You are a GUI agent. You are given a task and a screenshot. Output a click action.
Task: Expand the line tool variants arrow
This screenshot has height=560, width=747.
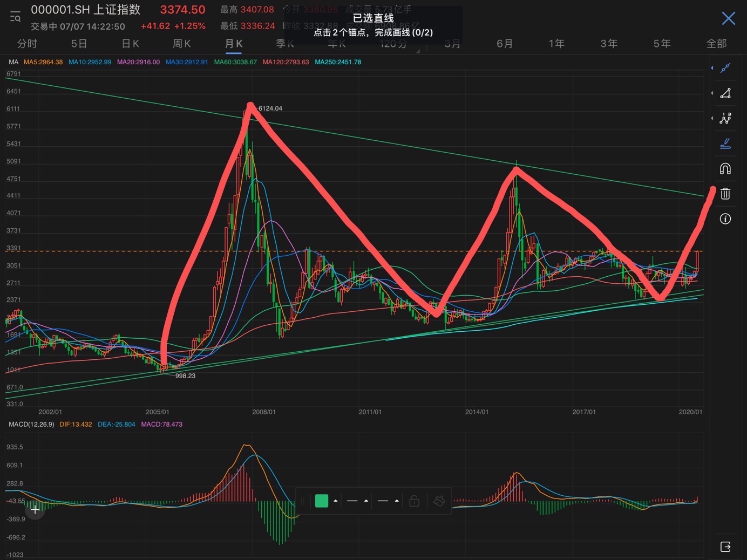(x=712, y=68)
